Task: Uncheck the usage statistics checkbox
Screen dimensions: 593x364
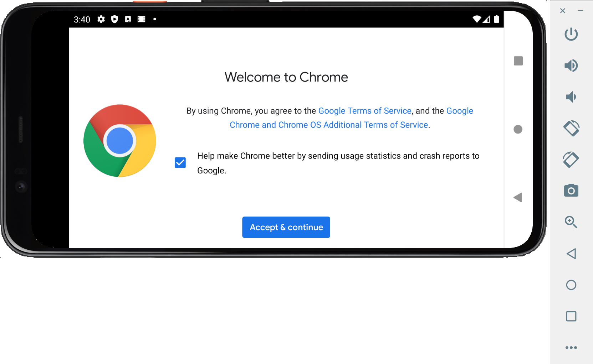Action: coord(180,163)
